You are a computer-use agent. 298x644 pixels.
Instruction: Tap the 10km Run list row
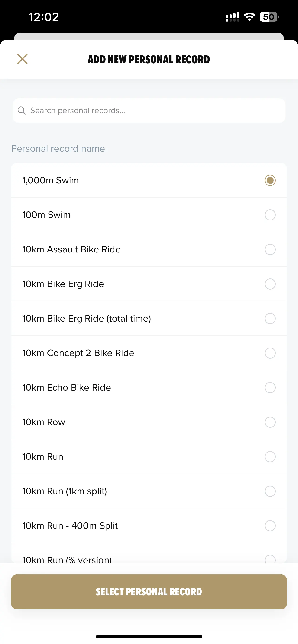click(149, 456)
